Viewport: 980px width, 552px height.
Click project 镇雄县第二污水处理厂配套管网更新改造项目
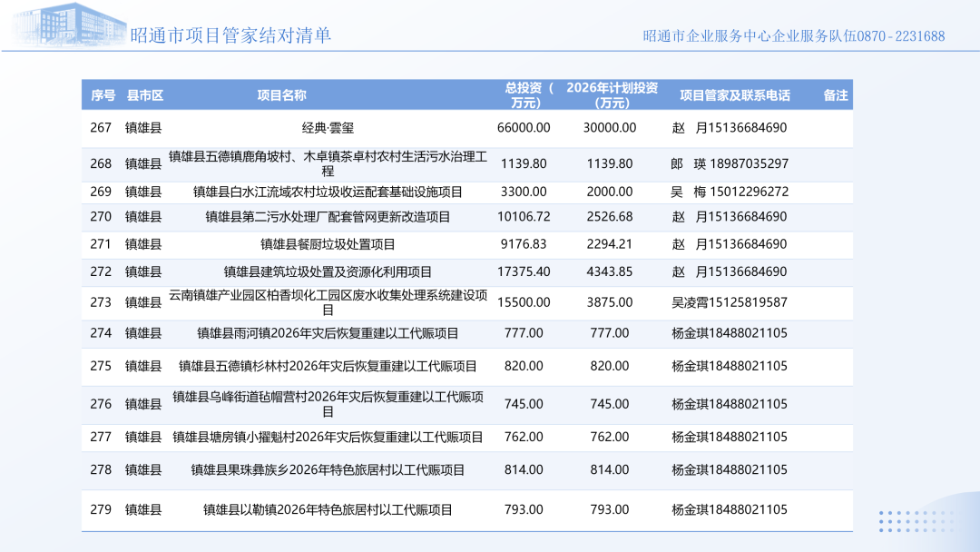tap(328, 217)
